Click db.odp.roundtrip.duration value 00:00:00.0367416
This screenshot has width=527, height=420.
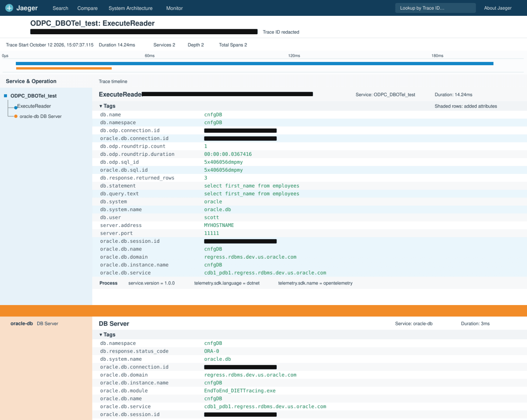[228, 154]
